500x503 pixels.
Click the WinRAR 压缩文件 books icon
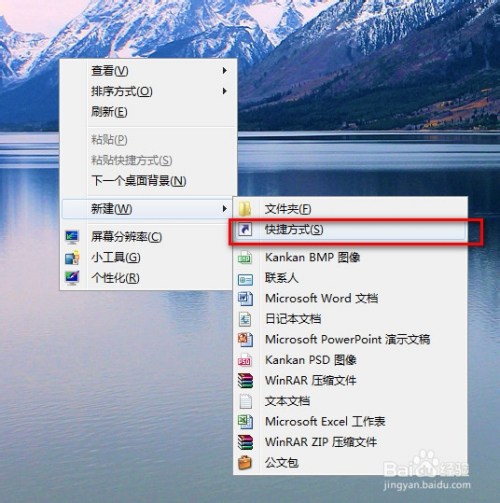pyautogui.click(x=245, y=380)
